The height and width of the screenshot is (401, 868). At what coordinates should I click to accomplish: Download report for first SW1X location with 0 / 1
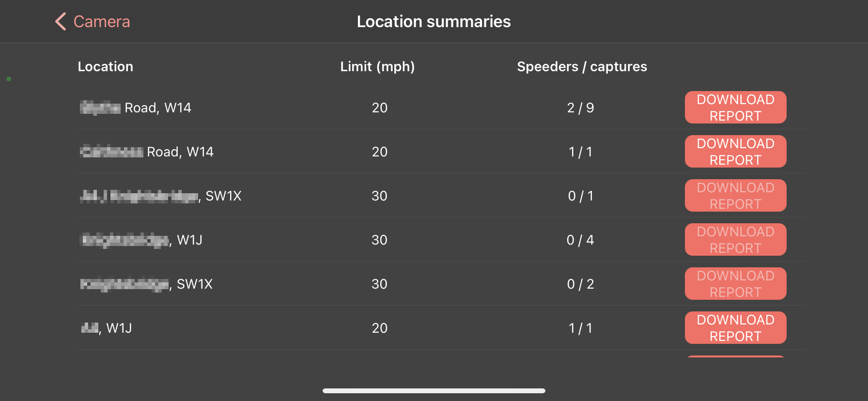click(x=735, y=196)
